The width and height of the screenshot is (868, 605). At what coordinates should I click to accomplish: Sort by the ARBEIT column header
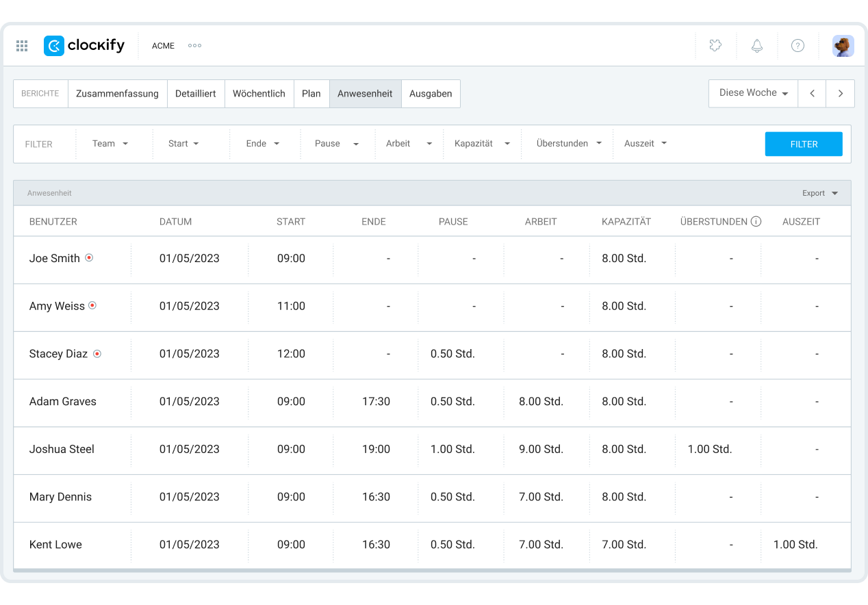pyautogui.click(x=541, y=222)
